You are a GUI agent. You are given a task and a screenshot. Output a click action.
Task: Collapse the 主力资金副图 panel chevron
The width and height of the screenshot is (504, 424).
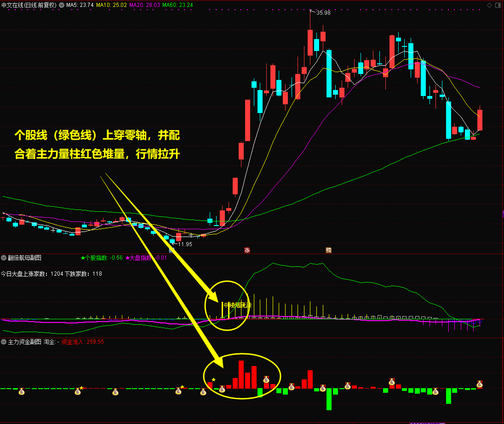tap(4, 342)
